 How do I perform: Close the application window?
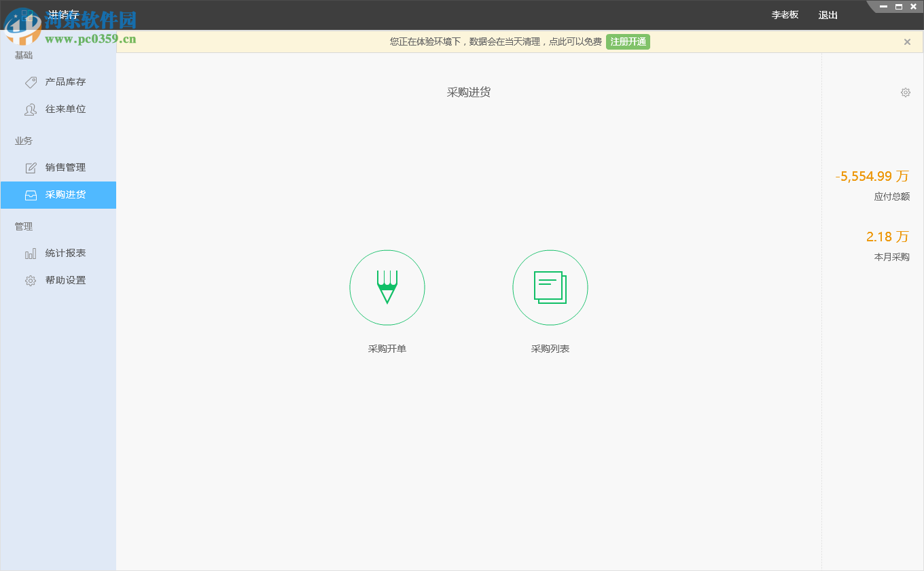coord(914,7)
